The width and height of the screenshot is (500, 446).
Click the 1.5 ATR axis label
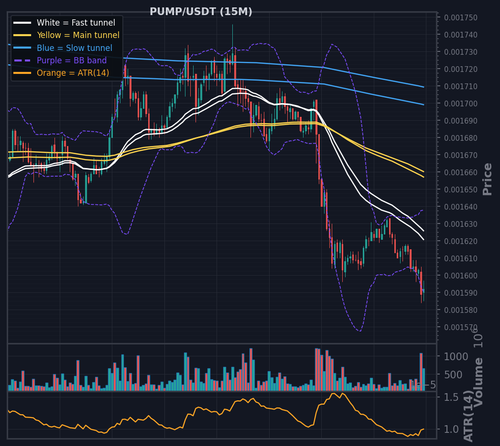(451, 397)
